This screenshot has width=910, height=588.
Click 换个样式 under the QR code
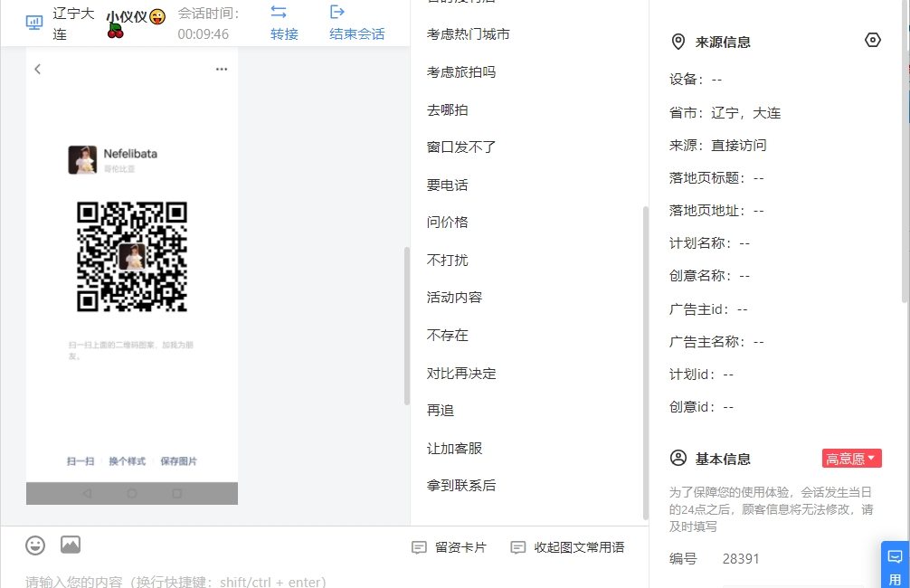pos(128,460)
